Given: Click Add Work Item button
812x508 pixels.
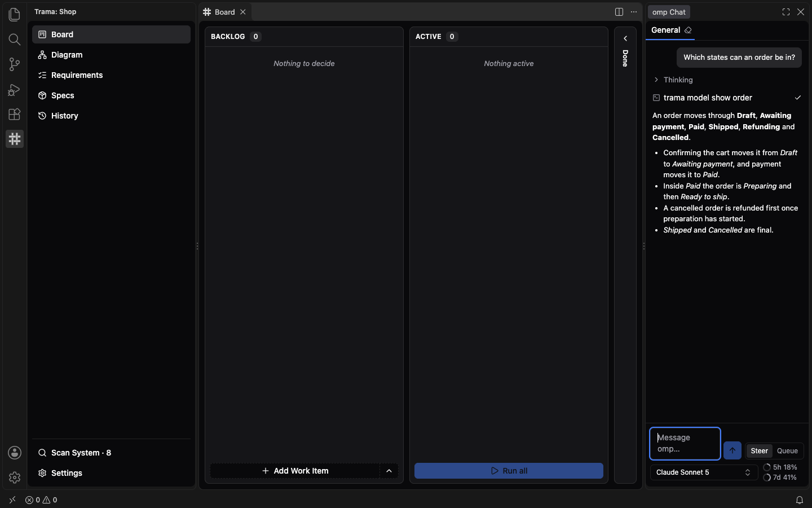Looking at the screenshot, I should click(295, 471).
